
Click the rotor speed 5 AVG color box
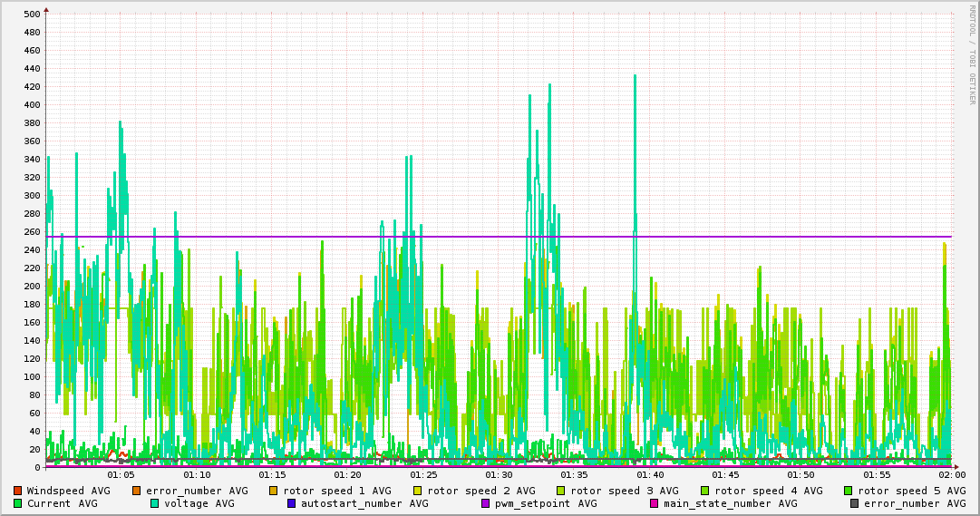[x=849, y=491]
